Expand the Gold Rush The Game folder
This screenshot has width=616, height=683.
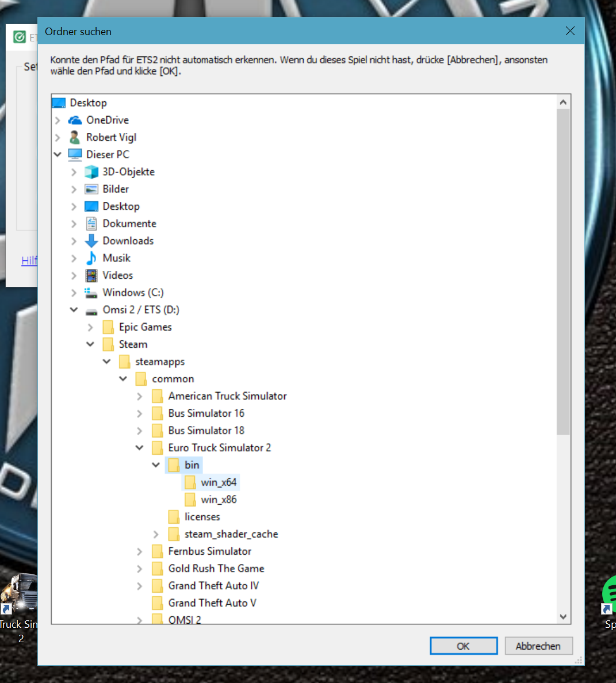pos(139,569)
